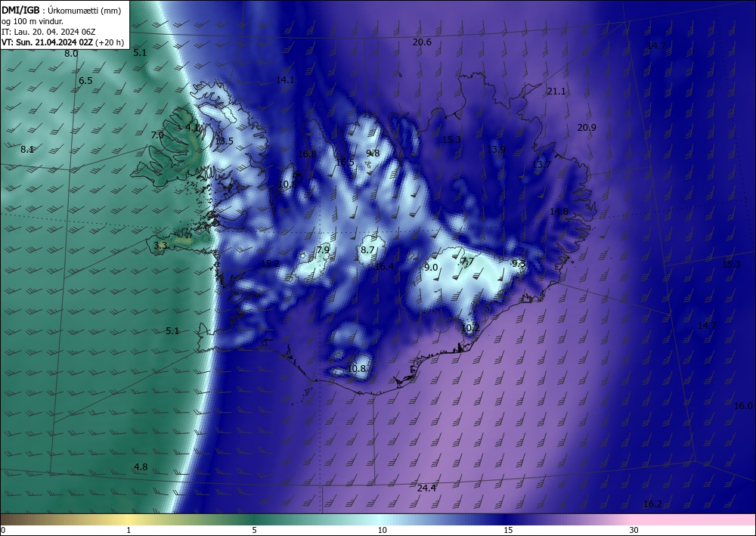This screenshot has width=756, height=536.
Task: Select the VT: Sun. 21.04.2024 02Z line
Action: point(62,42)
